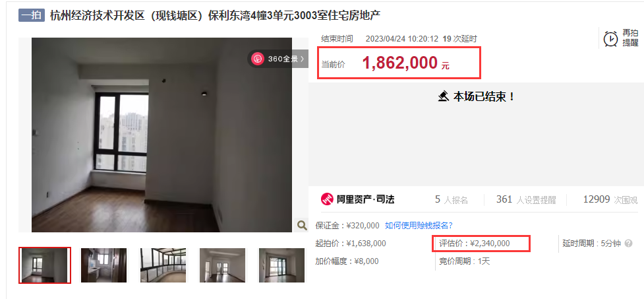The width and height of the screenshot is (644, 299).
Task: Open the 360全景 panorama icon
Action: (258, 59)
